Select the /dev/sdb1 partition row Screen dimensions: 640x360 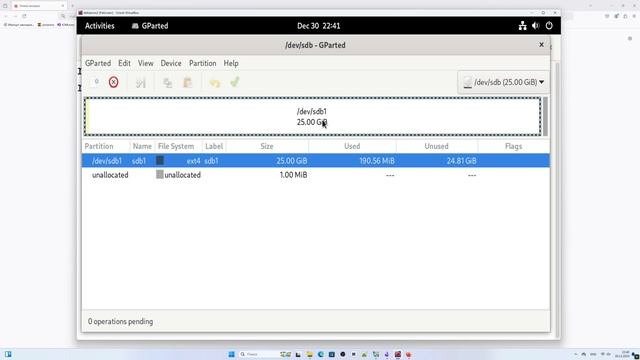316,160
